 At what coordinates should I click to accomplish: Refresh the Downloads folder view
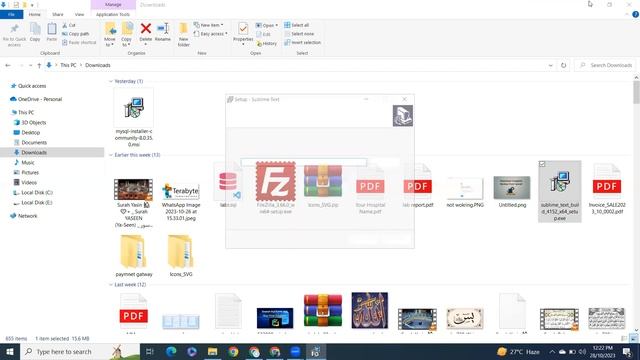click(564, 65)
